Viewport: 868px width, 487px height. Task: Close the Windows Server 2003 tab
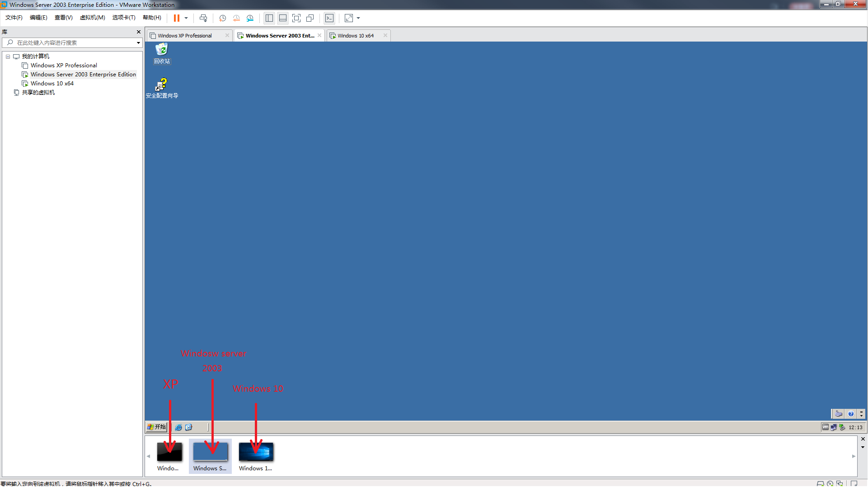(319, 35)
